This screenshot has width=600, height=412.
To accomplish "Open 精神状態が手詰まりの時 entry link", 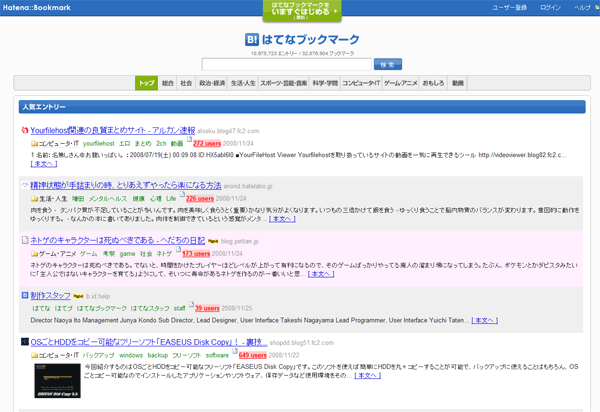I will click(126, 186).
